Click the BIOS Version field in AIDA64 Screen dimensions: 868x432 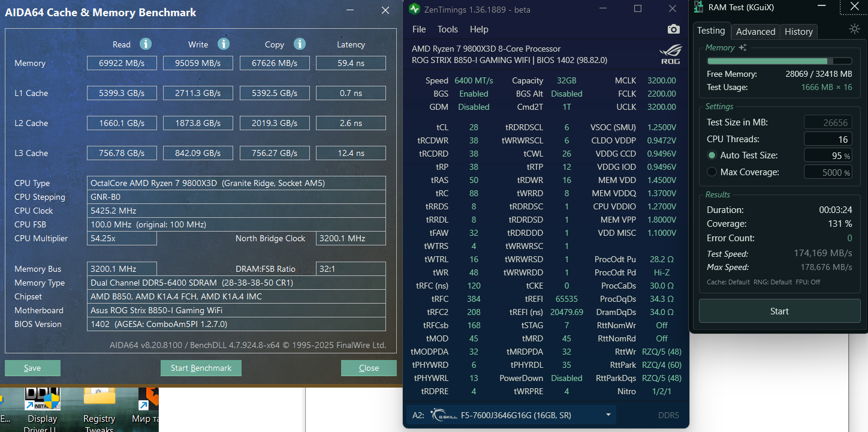pos(236,324)
